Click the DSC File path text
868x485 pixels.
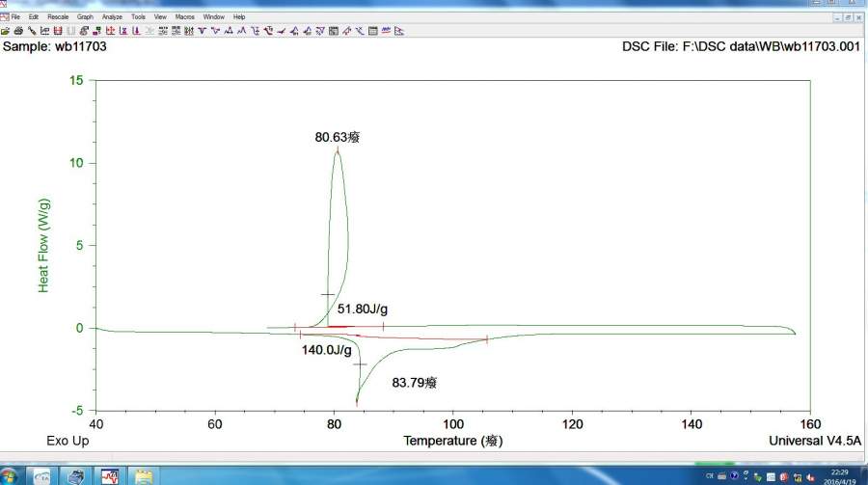click(741, 46)
